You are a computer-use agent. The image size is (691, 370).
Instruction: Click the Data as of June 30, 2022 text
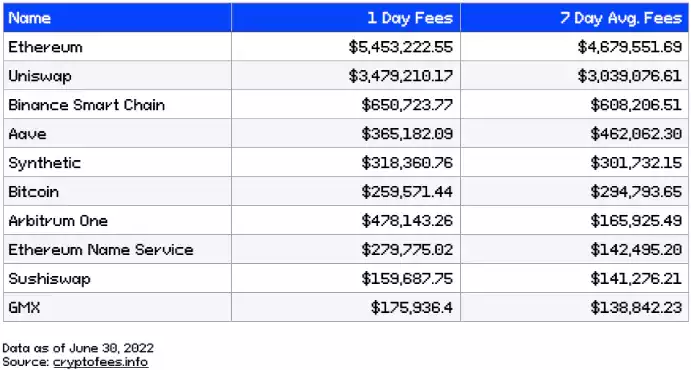[x=78, y=348]
